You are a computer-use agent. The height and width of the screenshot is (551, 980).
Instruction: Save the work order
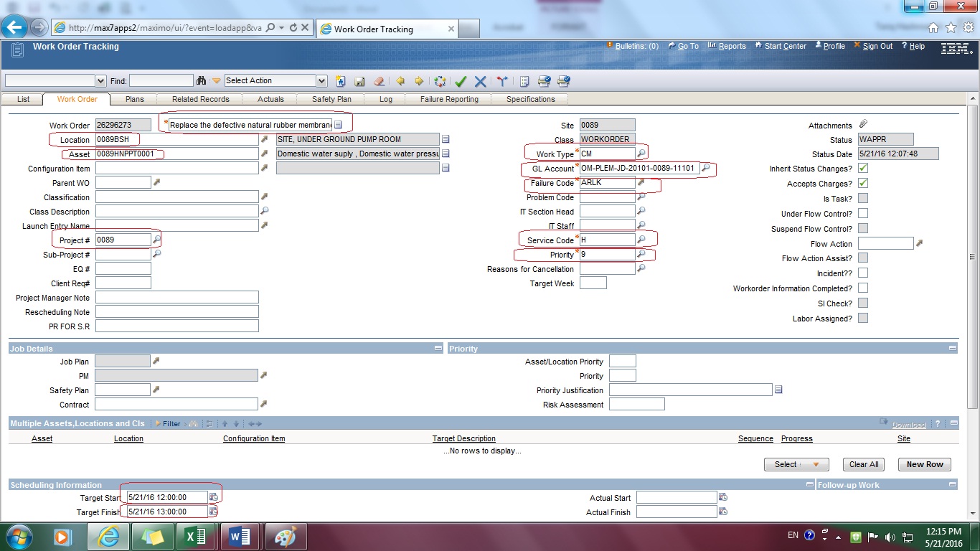click(360, 81)
